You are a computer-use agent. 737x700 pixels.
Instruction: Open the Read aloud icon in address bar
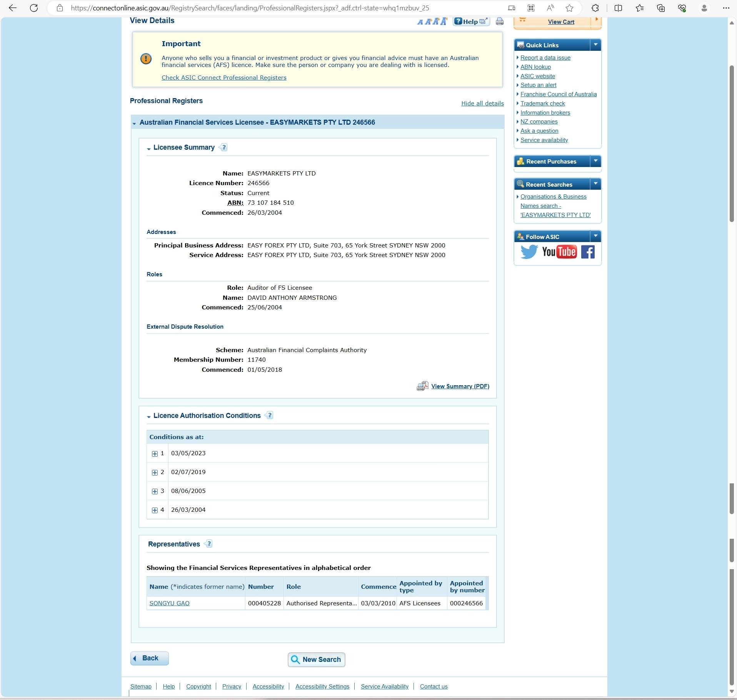point(550,8)
